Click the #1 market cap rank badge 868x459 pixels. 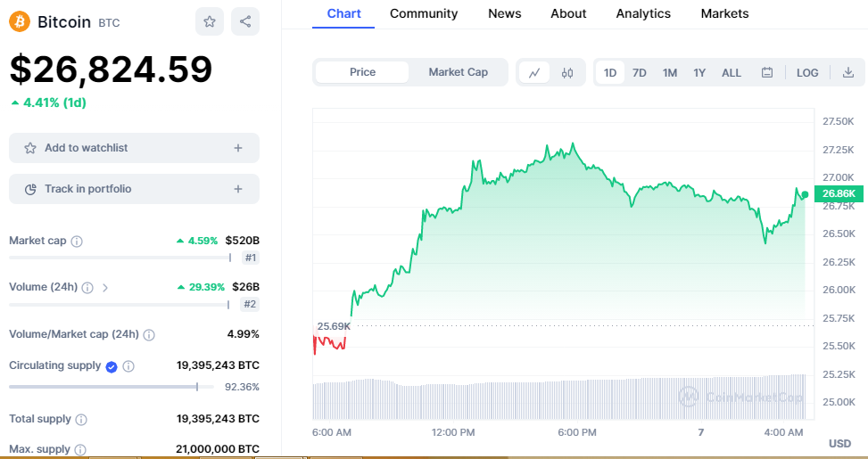251,258
